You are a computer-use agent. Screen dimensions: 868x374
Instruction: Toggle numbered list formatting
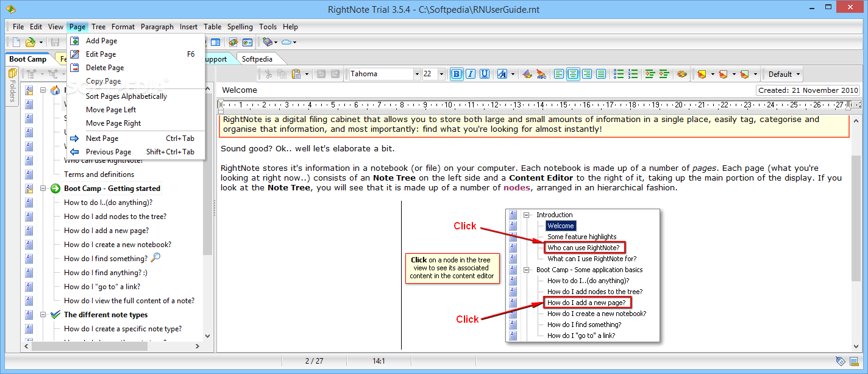(x=633, y=74)
